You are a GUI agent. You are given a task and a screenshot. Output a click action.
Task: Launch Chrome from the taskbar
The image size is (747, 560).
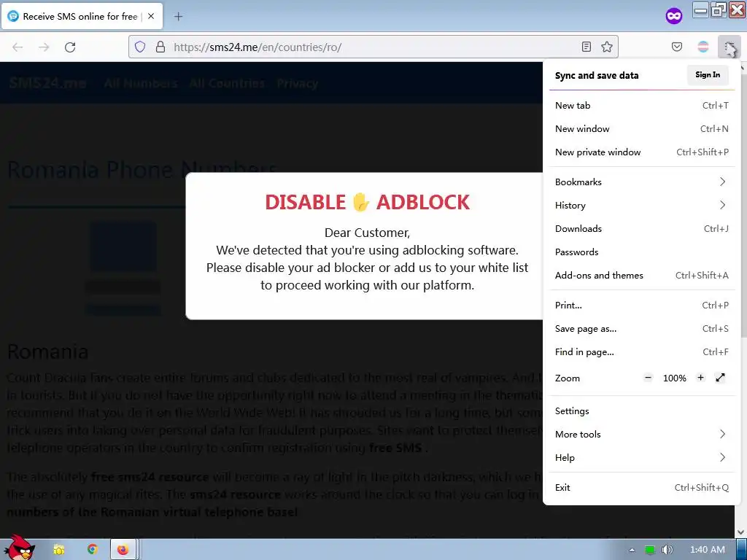pyautogui.click(x=93, y=550)
